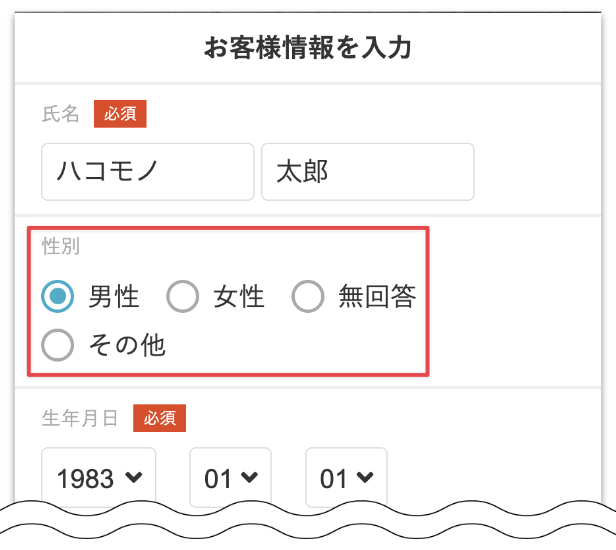Click the 必須 badge beside 氏名

coord(120,114)
